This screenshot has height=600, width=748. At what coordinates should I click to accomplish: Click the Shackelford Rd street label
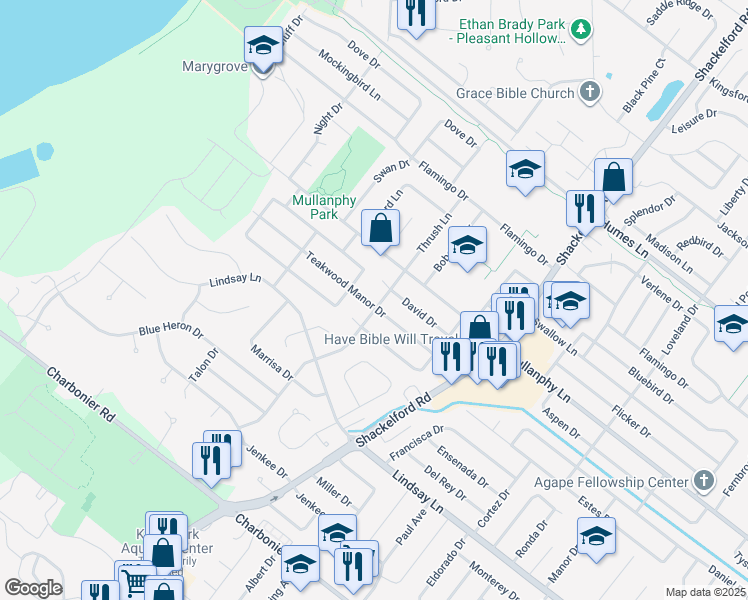pos(392,420)
